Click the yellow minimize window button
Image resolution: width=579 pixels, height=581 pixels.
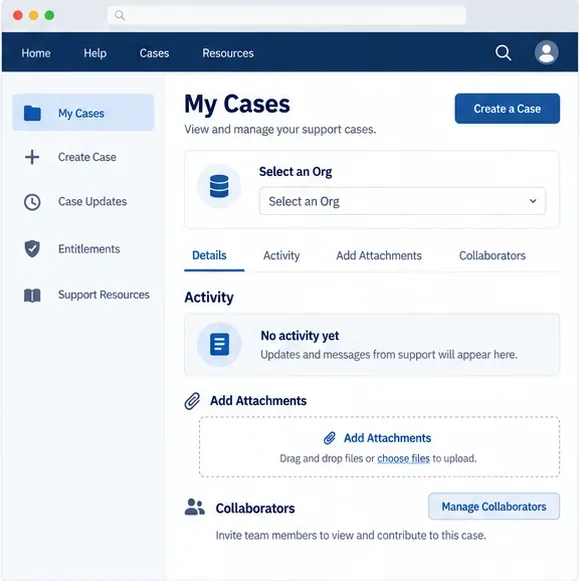pos(34,15)
